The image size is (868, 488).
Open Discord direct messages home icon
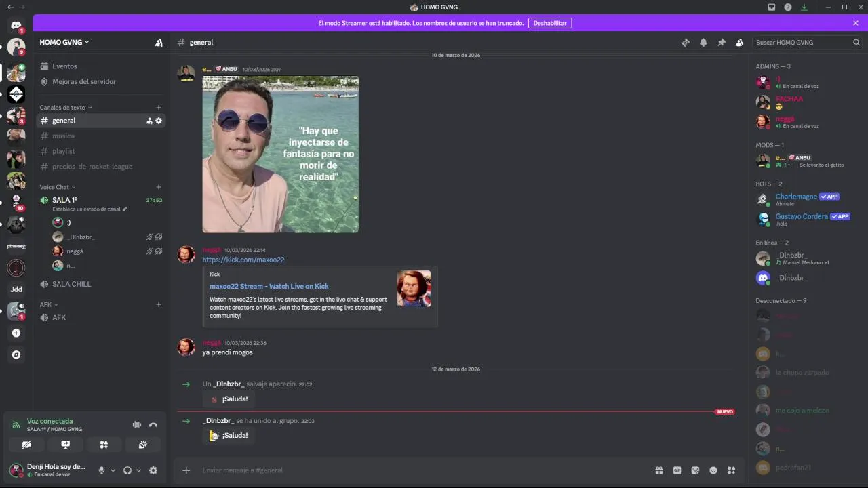point(16,25)
